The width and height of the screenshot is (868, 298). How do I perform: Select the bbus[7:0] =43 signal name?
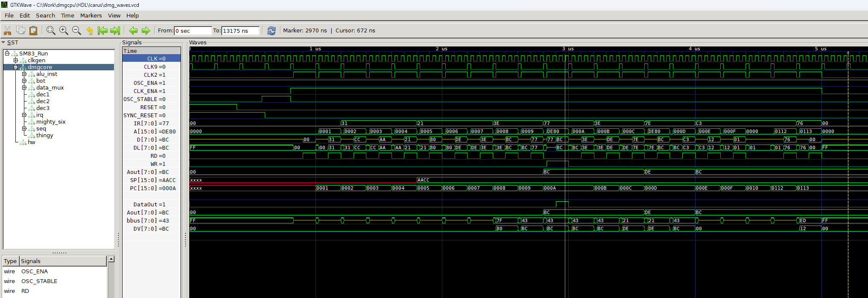click(148, 220)
